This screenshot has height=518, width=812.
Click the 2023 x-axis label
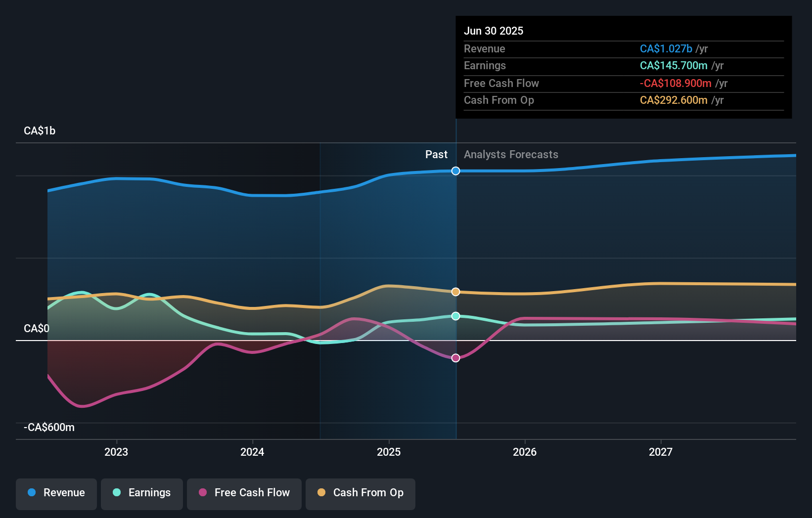coord(116,452)
